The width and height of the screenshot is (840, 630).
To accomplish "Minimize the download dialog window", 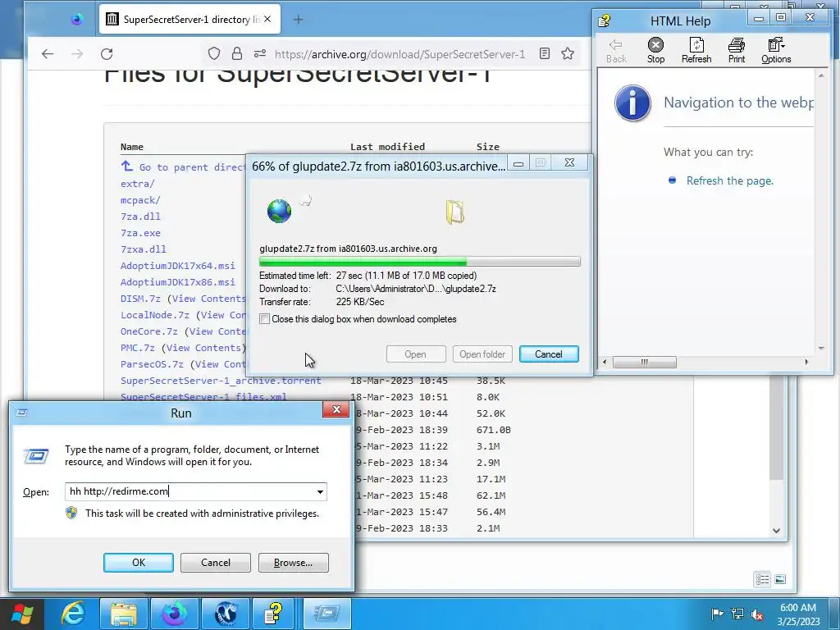I will pos(518,163).
